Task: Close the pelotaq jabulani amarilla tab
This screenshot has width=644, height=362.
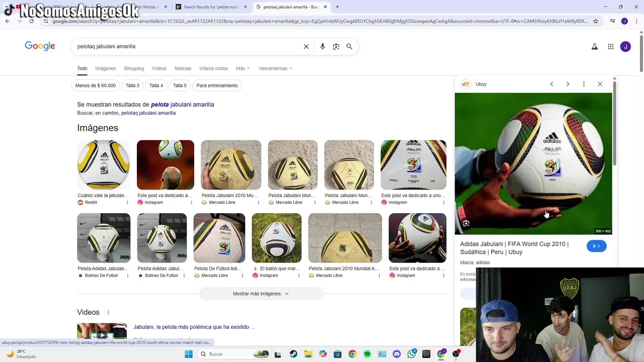Action: pos(325,7)
